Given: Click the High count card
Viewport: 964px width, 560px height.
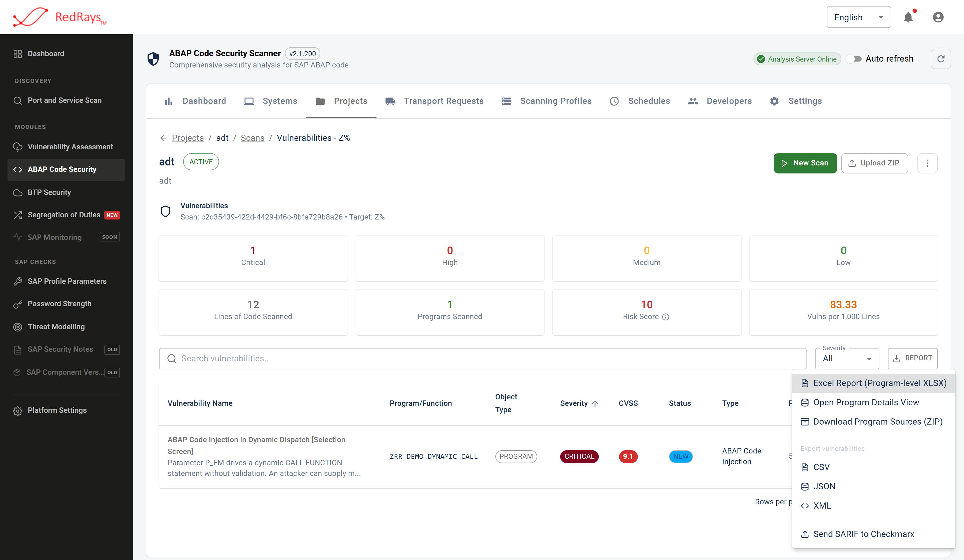Looking at the screenshot, I should (450, 258).
